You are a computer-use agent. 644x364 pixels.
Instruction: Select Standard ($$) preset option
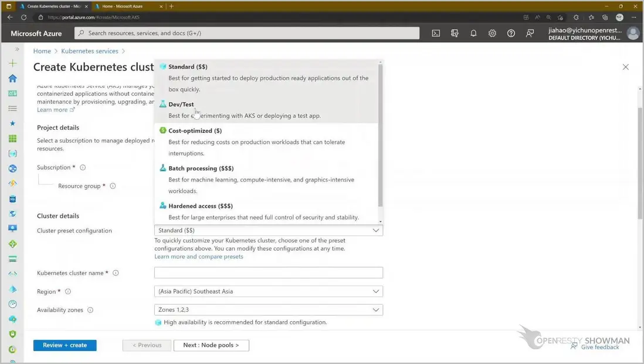pos(266,77)
